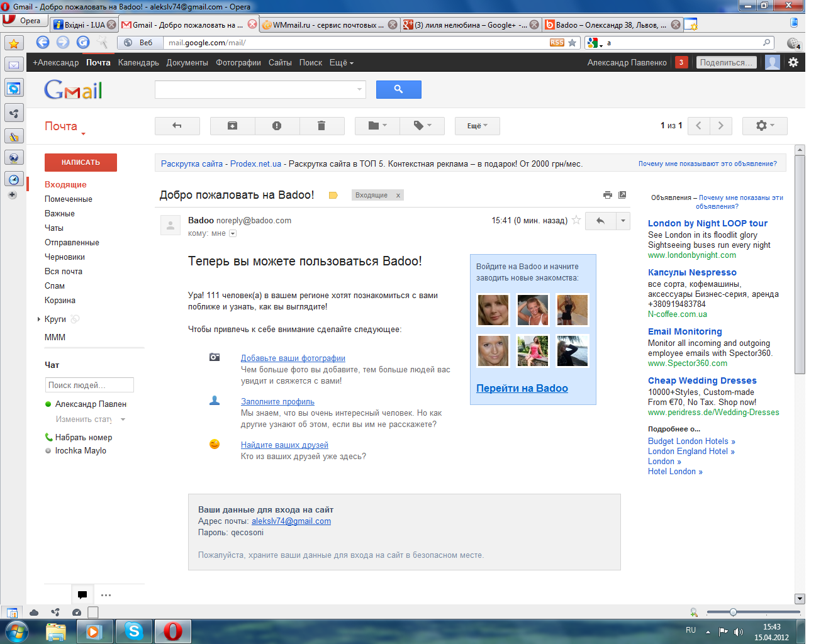Open the Ещё actions dropdown button
This screenshot has height=644, width=838.
pyautogui.click(x=478, y=126)
